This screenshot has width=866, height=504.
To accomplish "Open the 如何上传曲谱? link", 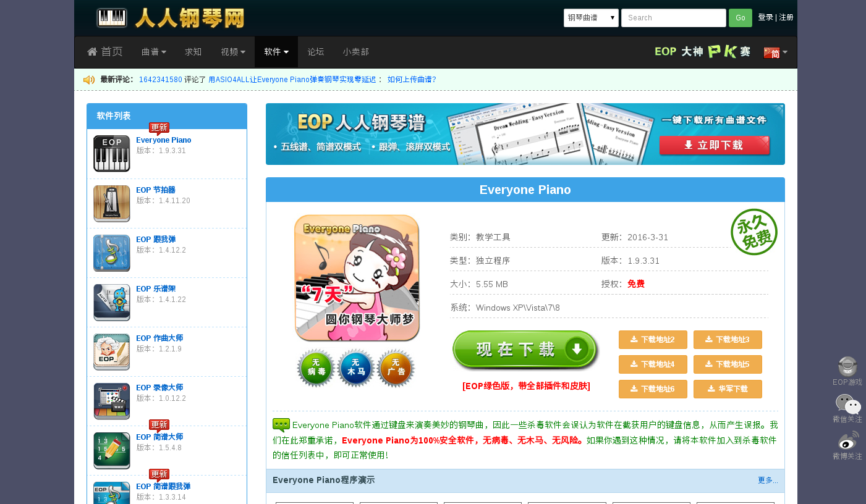I will pyautogui.click(x=412, y=80).
